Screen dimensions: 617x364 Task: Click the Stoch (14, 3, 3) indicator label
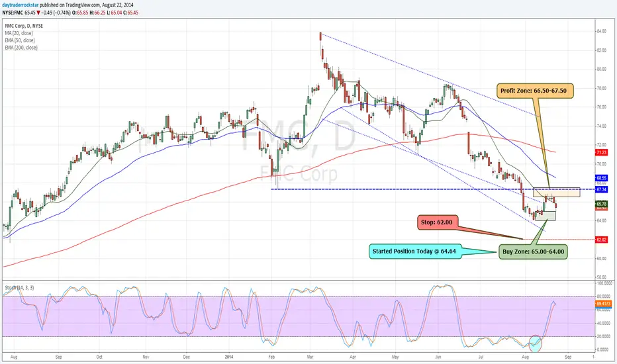20,288
